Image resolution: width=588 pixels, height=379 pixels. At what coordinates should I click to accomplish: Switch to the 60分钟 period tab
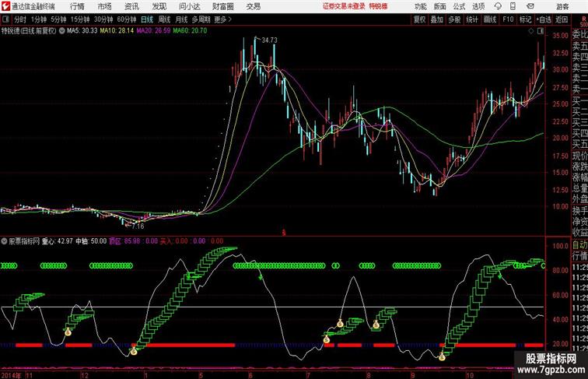point(127,19)
